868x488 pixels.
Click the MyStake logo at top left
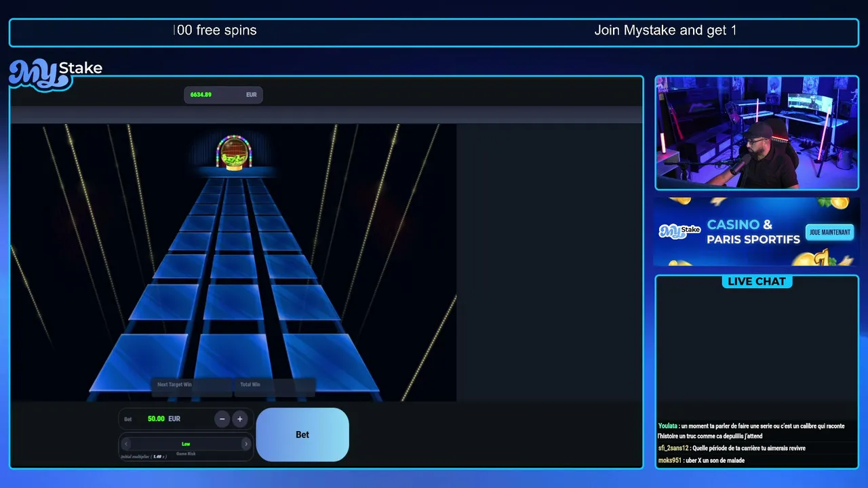coord(56,74)
